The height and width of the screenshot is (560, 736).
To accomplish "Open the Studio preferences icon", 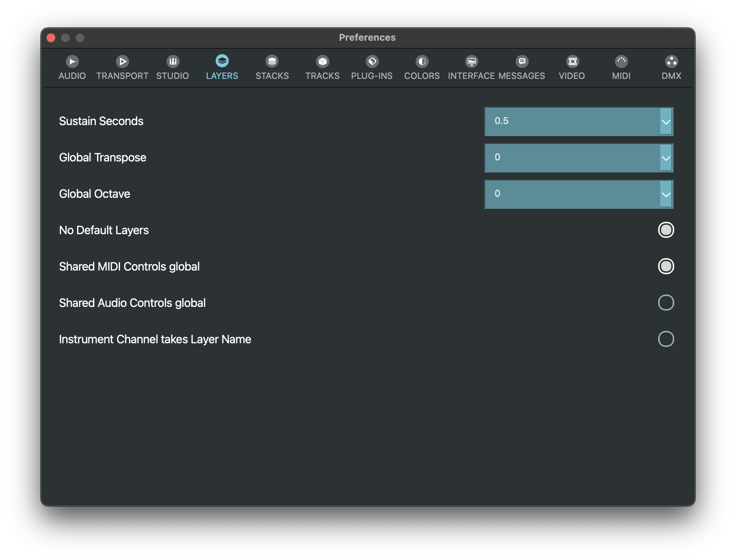I will point(173,61).
